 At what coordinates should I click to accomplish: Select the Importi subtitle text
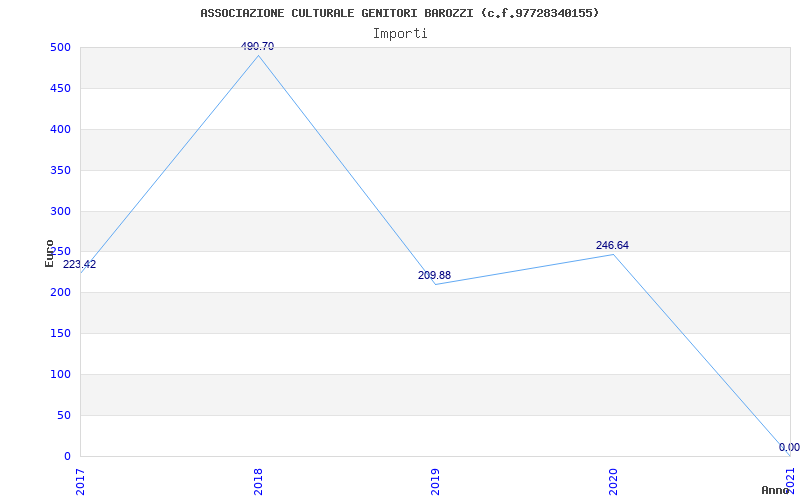(x=400, y=34)
